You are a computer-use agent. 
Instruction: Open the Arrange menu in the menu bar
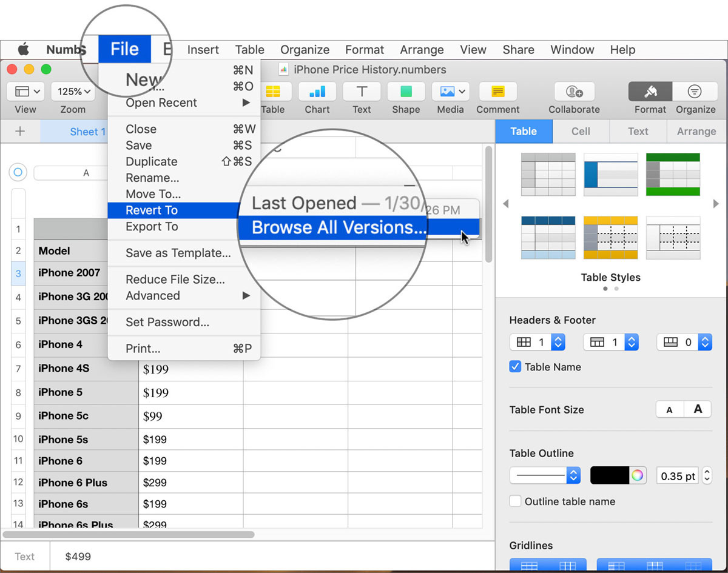422,49
